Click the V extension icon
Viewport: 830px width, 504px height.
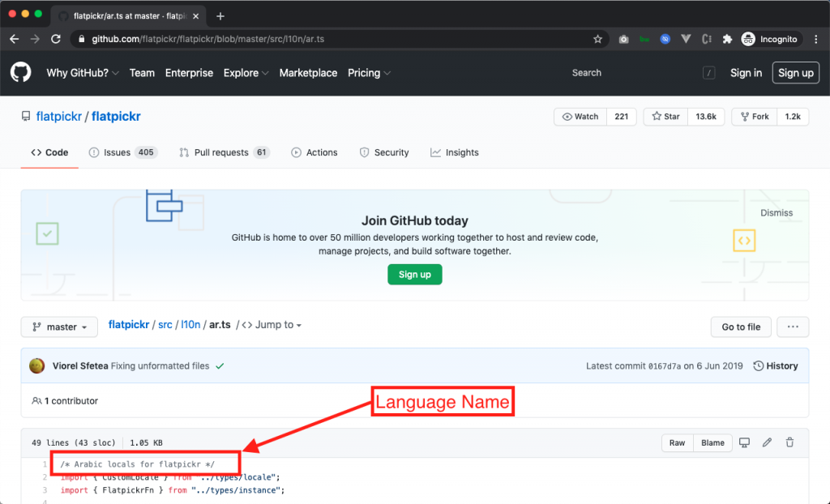686,39
